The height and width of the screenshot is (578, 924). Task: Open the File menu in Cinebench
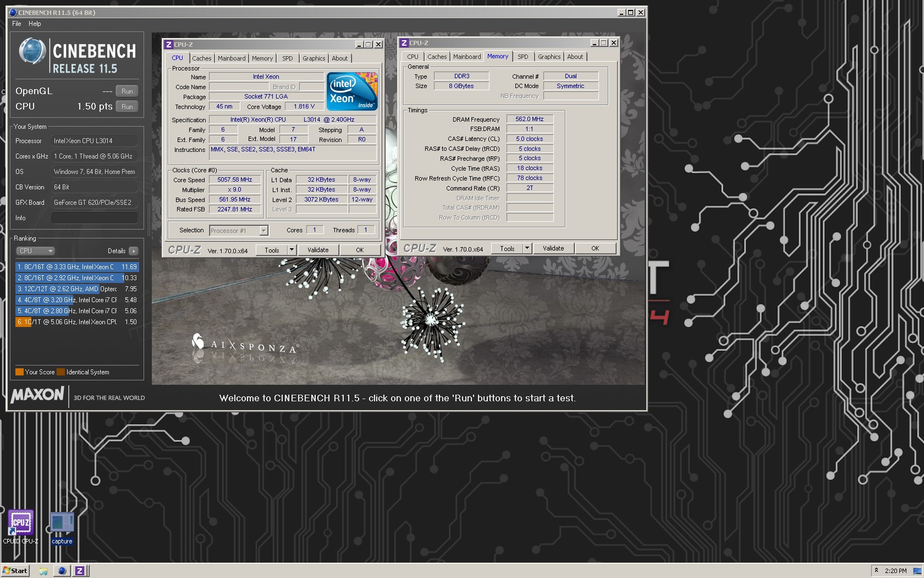pos(16,24)
